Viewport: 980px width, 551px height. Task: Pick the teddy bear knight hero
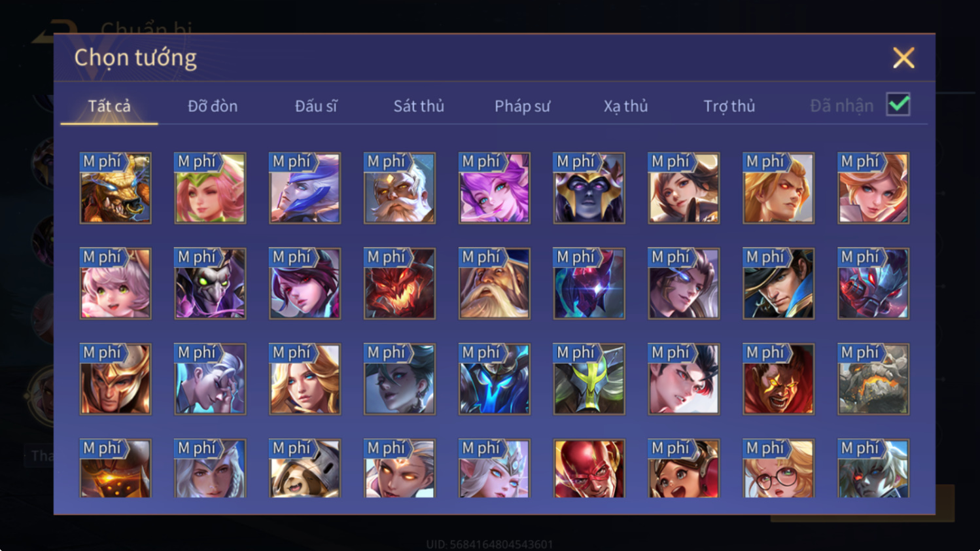tap(305, 469)
